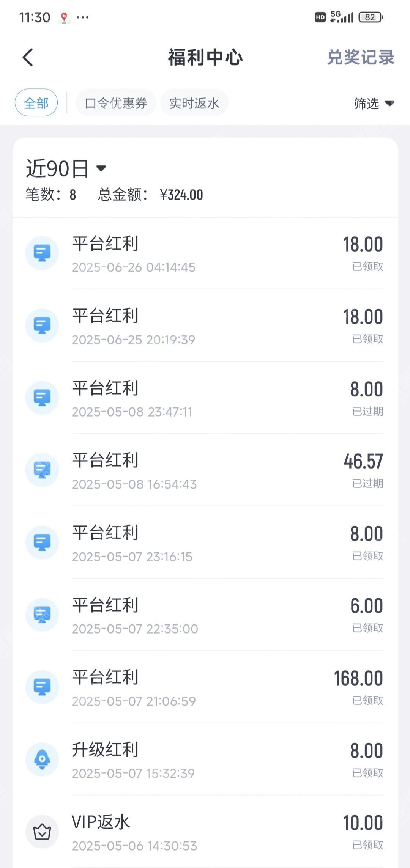Tap the 6.00 平台红利 record from 22:35:00
This screenshot has height=868, width=410.
pyautogui.click(x=205, y=615)
